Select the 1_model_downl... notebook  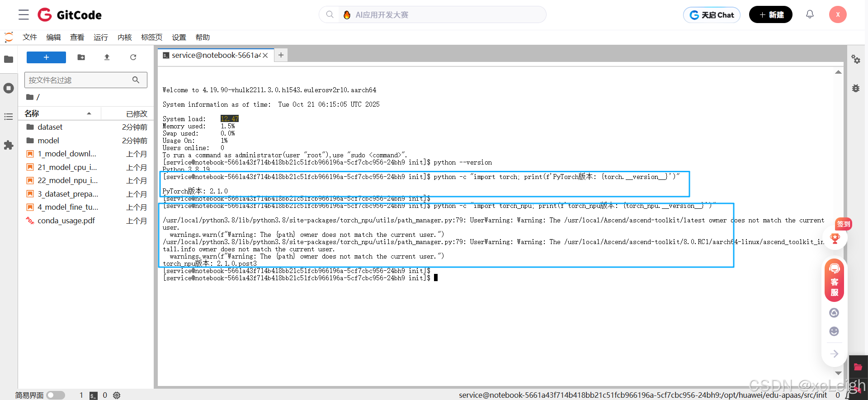pos(86,154)
